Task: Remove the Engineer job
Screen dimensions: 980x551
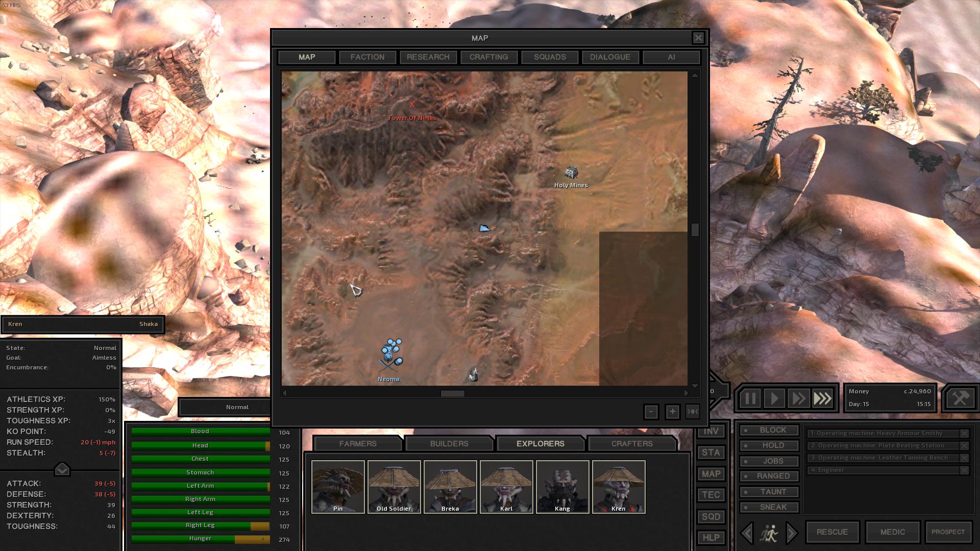Action: tap(964, 470)
